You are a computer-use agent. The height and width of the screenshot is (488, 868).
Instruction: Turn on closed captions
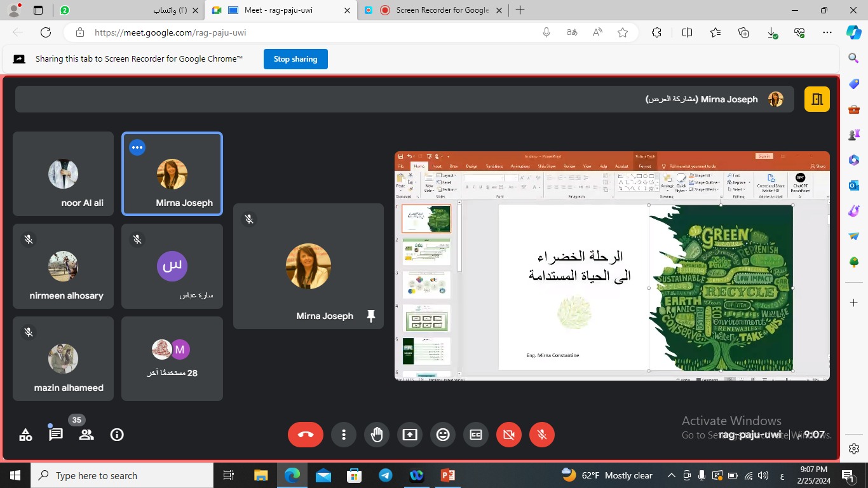[476, 435]
